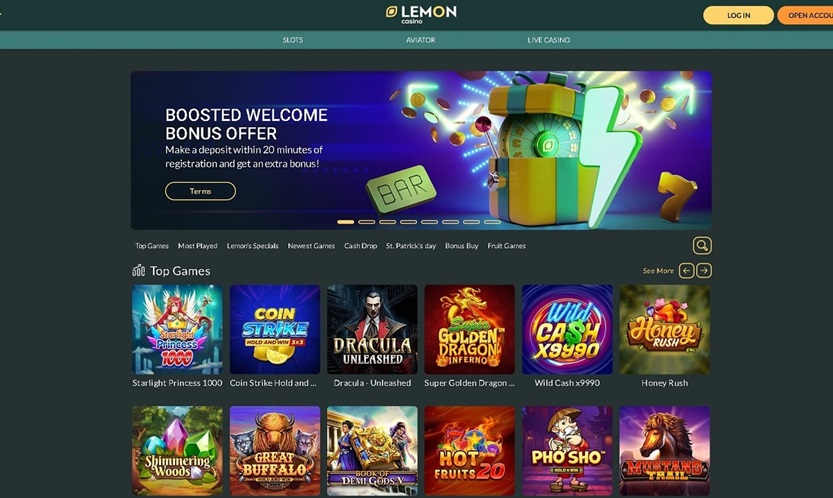
Task: Open the Aviator menu item
Action: [420, 40]
